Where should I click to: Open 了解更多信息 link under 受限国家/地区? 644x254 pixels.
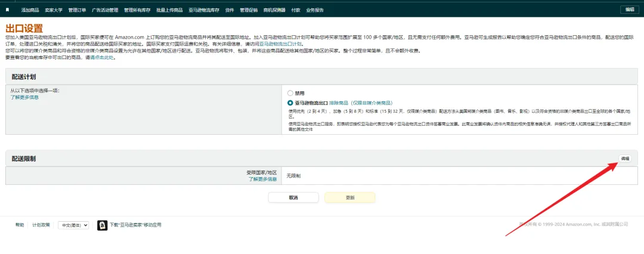(x=262, y=179)
